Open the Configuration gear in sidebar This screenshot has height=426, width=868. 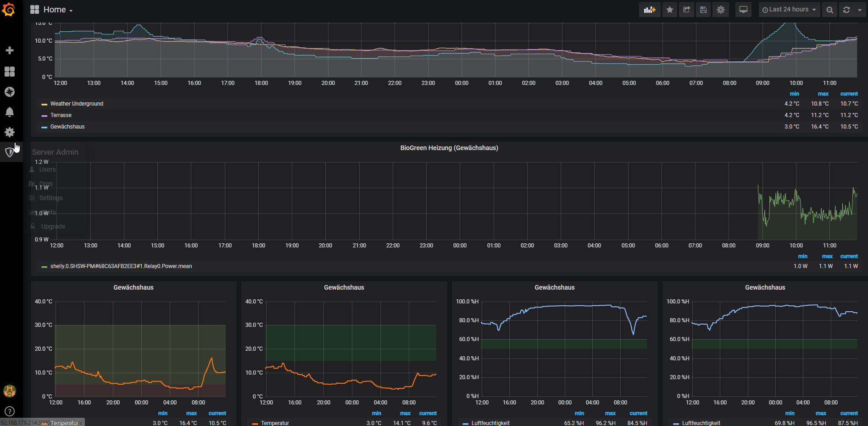click(x=9, y=132)
